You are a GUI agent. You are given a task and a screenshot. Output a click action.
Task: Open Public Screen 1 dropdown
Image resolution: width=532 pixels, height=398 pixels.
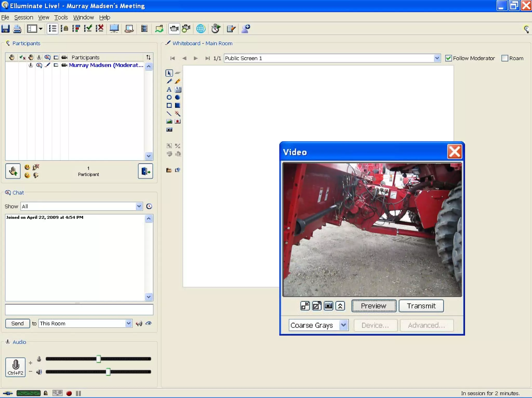pos(437,58)
